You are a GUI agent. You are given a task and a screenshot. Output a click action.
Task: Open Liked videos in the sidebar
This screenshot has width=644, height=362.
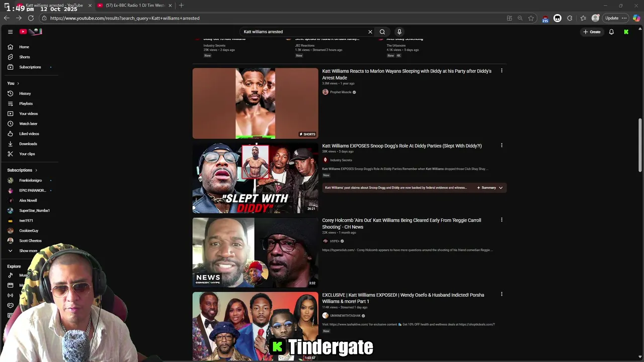click(x=29, y=134)
